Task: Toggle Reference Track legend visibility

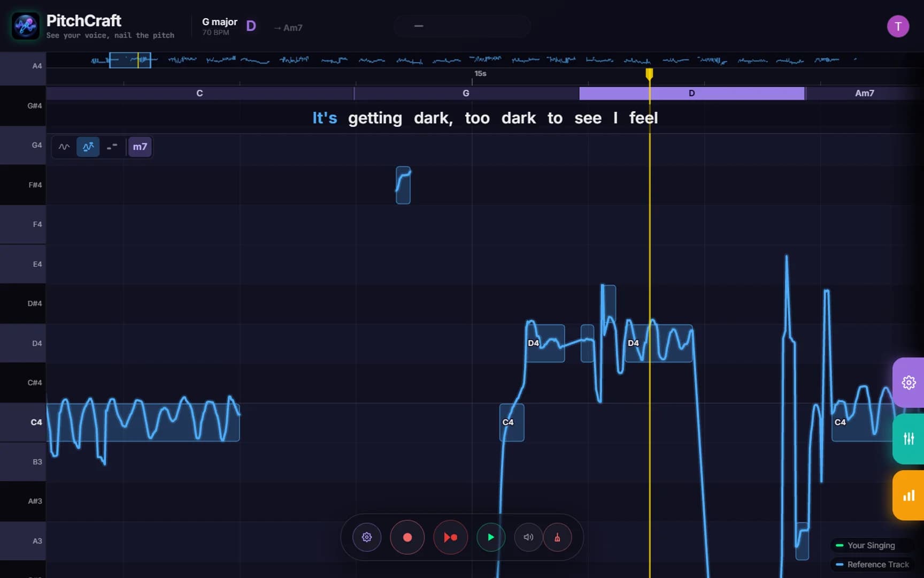Action: point(872,565)
